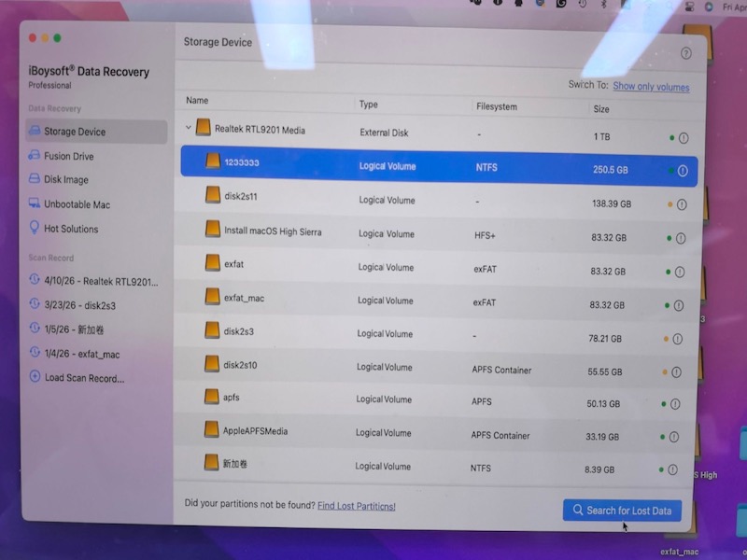This screenshot has height=560, width=747.
Task: Click the Type column header
Action: tap(368, 105)
